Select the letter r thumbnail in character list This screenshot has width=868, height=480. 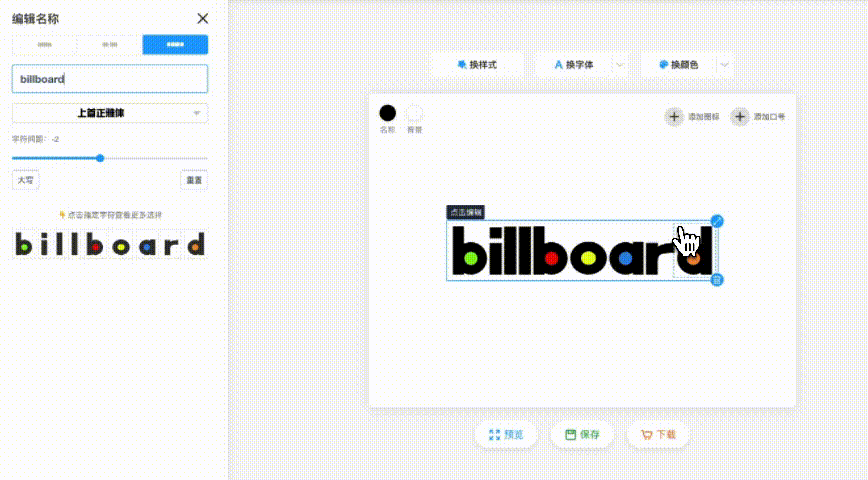pos(171,245)
